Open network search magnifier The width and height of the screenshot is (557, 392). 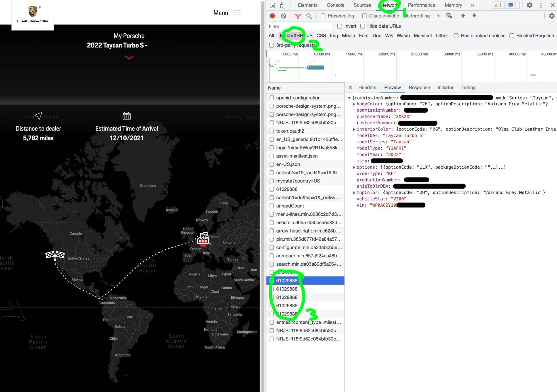coord(309,16)
